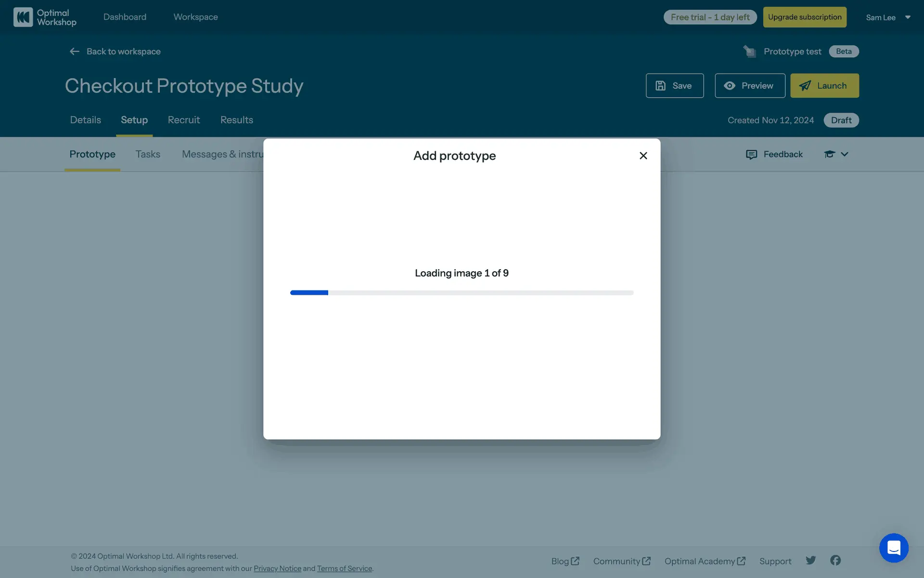Click Upgrade subscription button
Viewport: 924px width, 578px height.
(804, 17)
